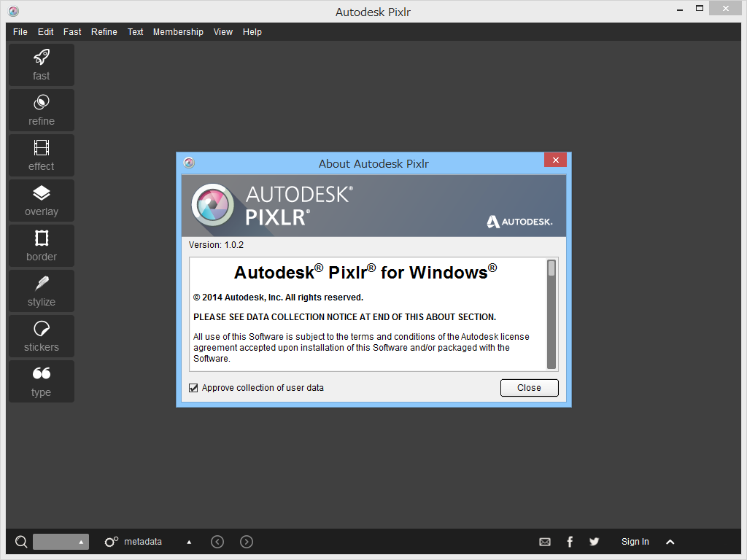Click the copyright 2014 Autodesk line
Screen dimensions: 747x560
pos(278,297)
